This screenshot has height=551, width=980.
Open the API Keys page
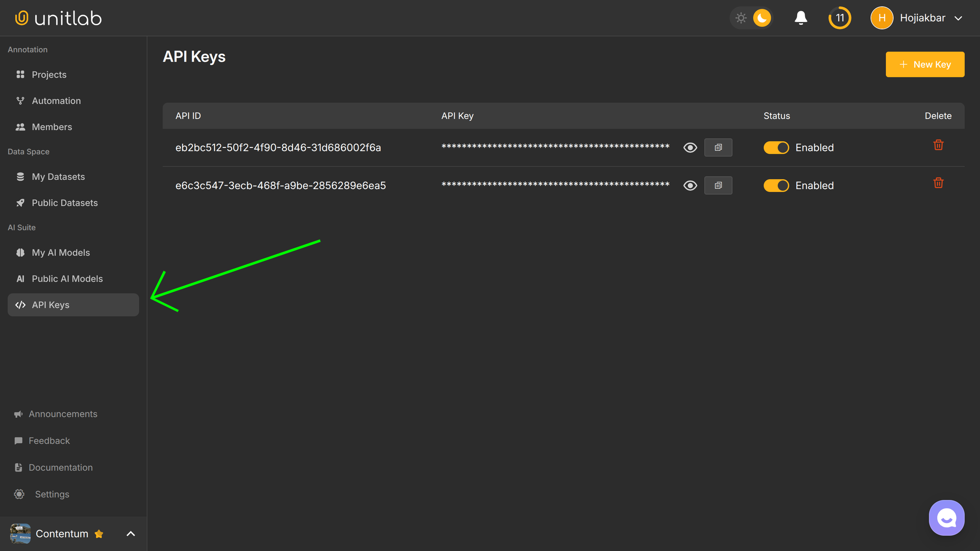click(x=50, y=305)
